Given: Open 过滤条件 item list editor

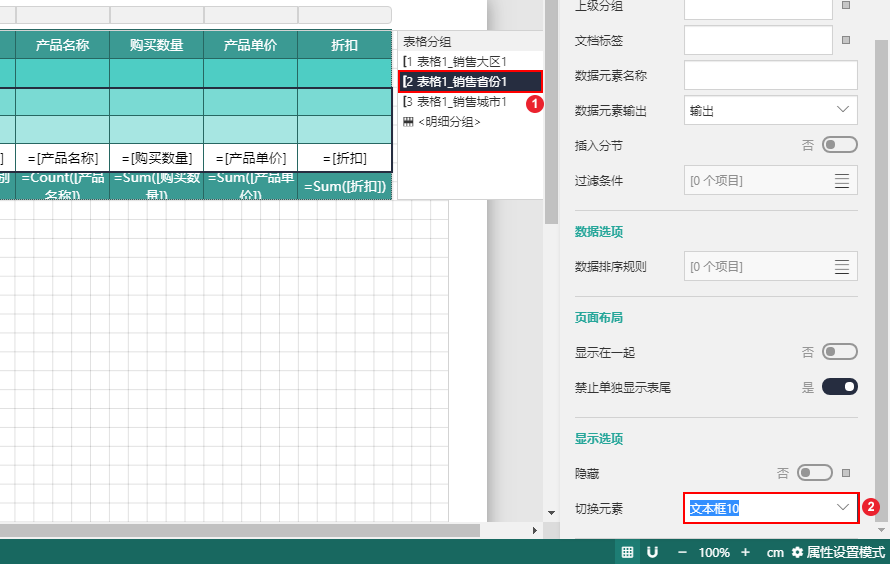Looking at the screenshot, I should (x=842, y=181).
